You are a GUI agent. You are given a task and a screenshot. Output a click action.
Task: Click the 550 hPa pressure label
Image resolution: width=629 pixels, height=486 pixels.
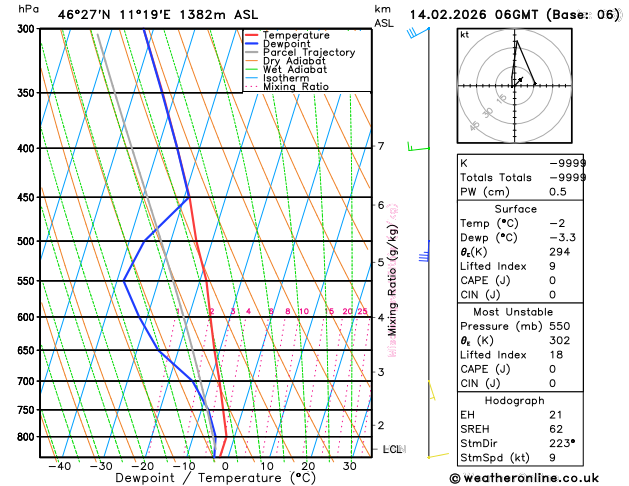28,281
